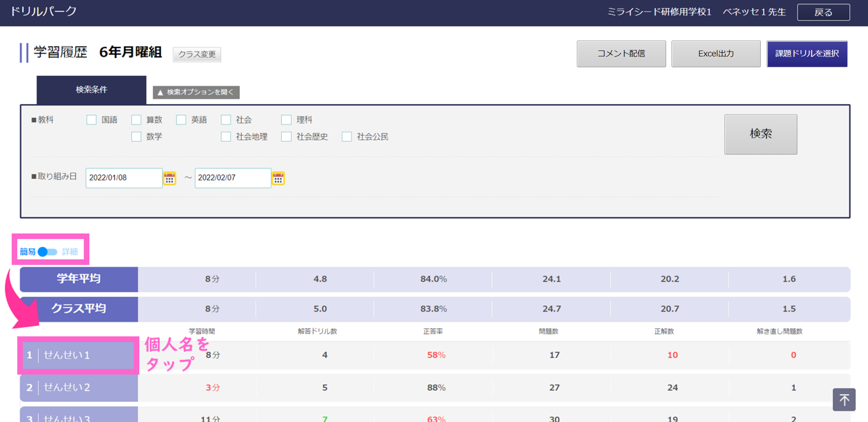Open student せんせい1 row
Viewport: 868px width, 422px height.
tap(79, 355)
